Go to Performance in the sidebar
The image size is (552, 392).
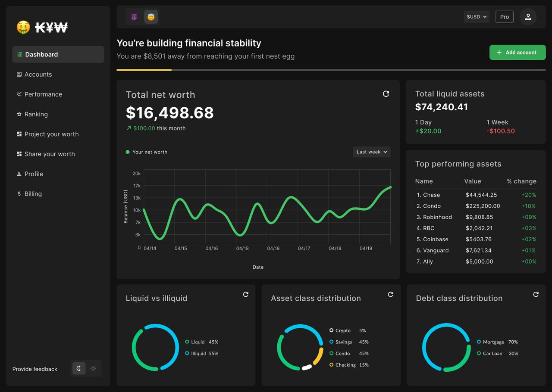click(43, 94)
